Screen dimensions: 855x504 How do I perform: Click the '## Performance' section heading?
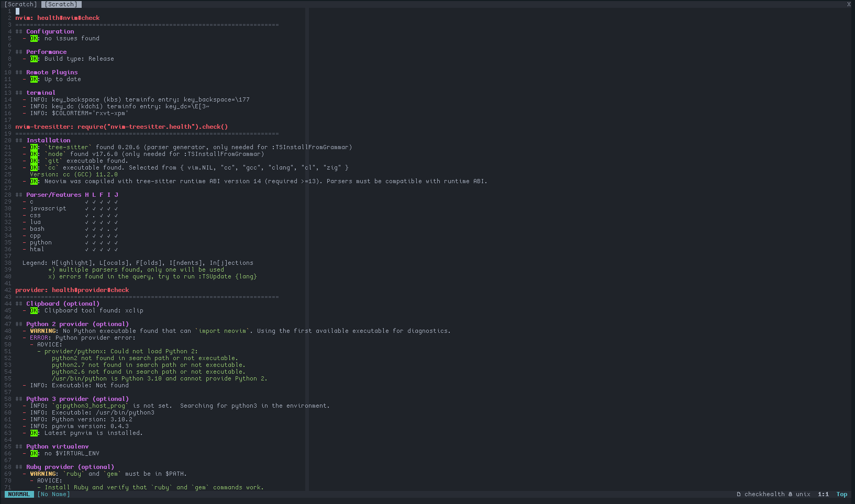[x=41, y=52]
